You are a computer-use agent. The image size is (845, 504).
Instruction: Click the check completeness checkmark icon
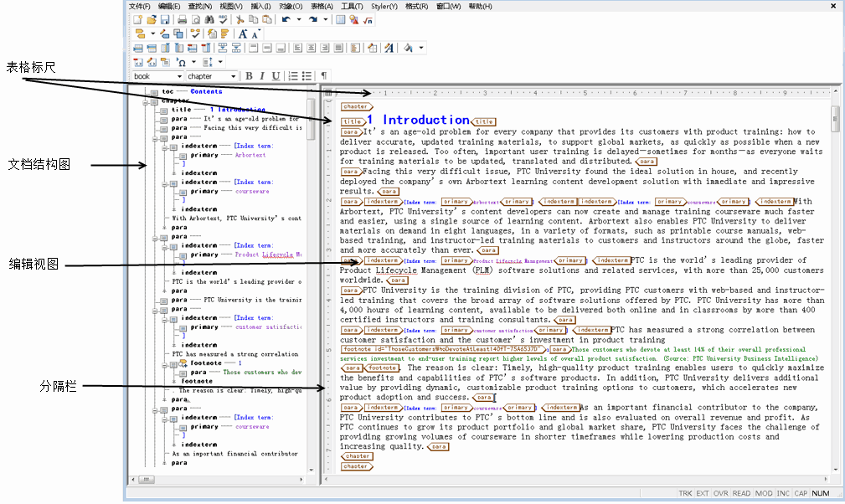click(195, 33)
